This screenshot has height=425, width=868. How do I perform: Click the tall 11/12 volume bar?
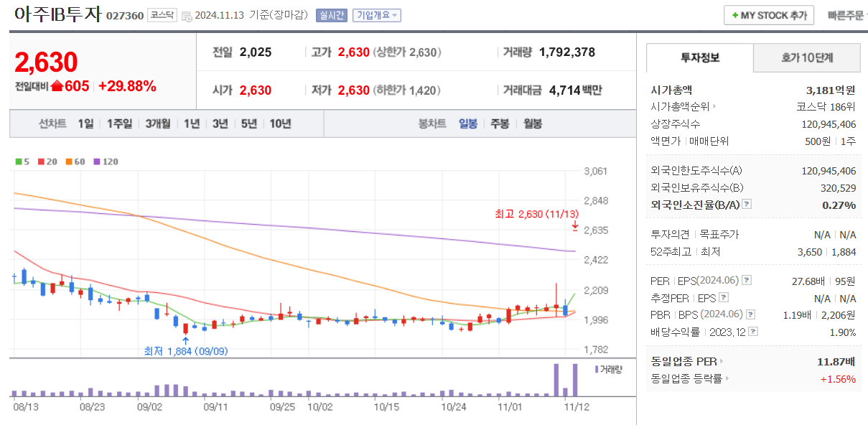click(x=575, y=380)
